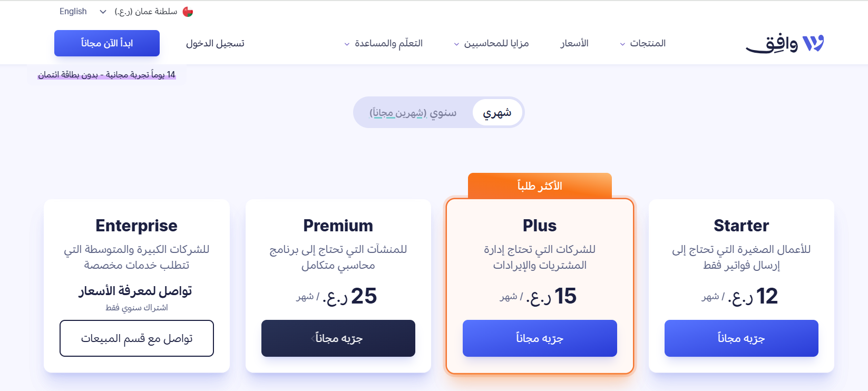
Task: Click the Wafeq logo
Action: click(785, 43)
